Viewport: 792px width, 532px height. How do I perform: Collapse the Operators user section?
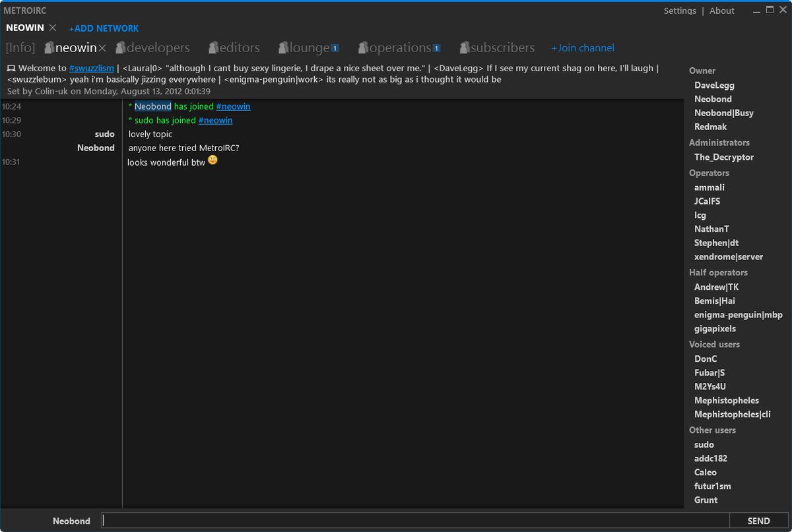(709, 173)
